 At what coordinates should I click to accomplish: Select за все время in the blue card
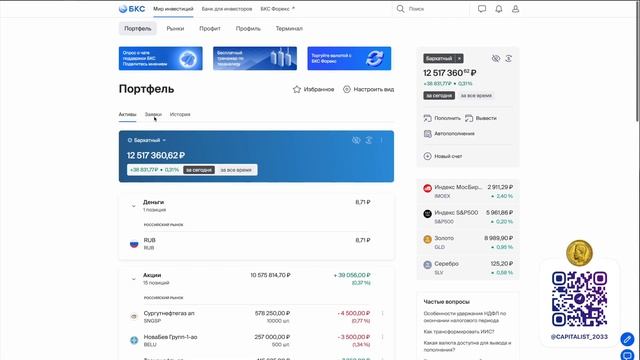[x=236, y=170]
